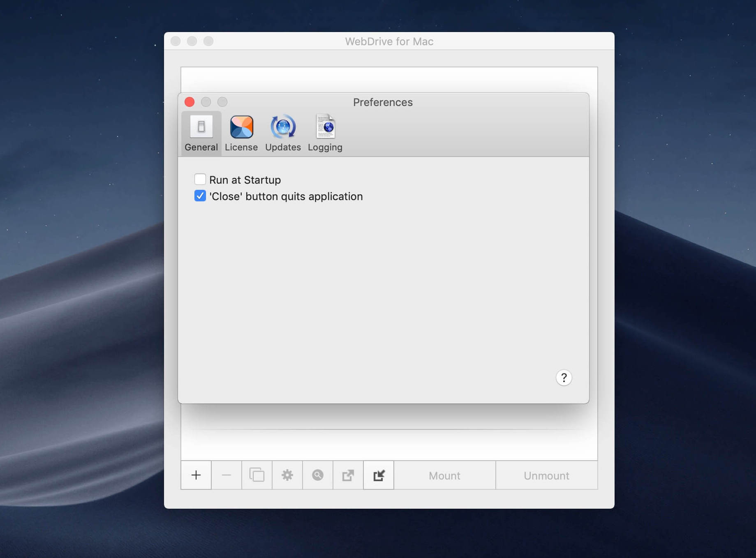Click the Unmount button

point(547,475)
